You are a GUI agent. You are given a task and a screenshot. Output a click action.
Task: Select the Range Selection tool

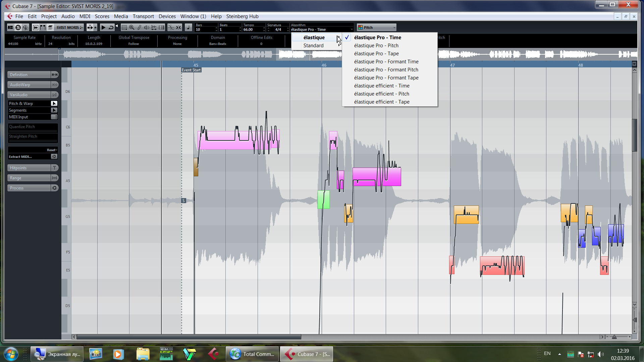124,27
